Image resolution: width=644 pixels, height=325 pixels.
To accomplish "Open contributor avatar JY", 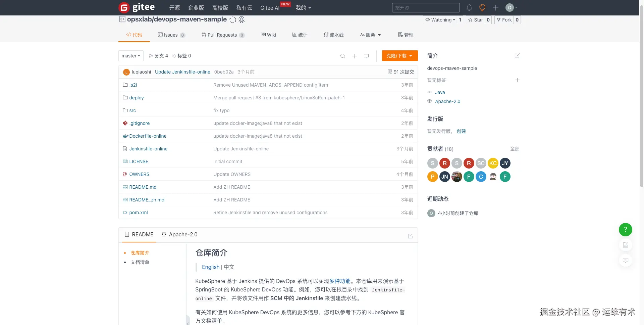I will click(x=505, y=163).
